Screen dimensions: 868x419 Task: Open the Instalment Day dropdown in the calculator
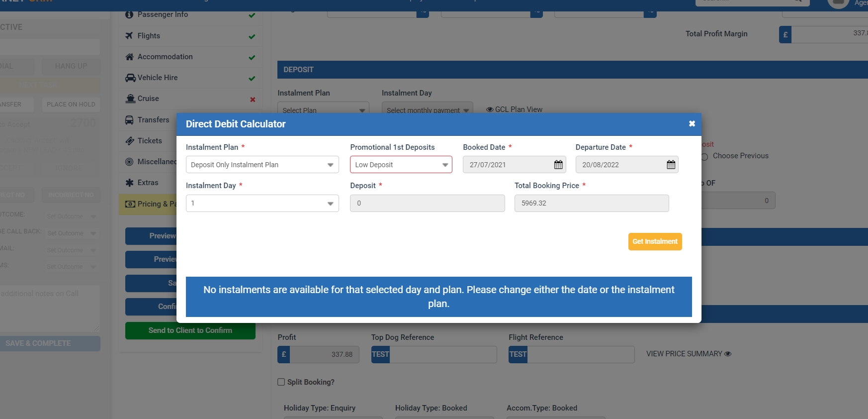point(262,203)
